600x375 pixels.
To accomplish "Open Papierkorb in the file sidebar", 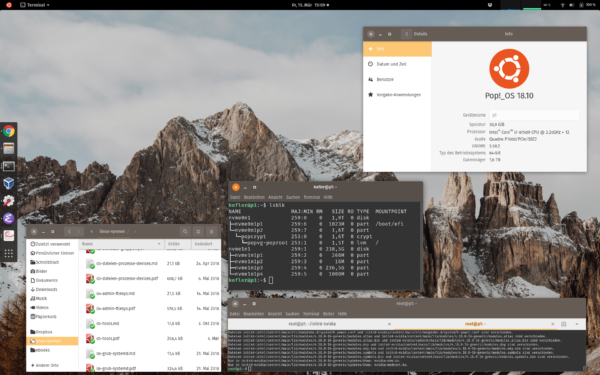I will 52,316.
